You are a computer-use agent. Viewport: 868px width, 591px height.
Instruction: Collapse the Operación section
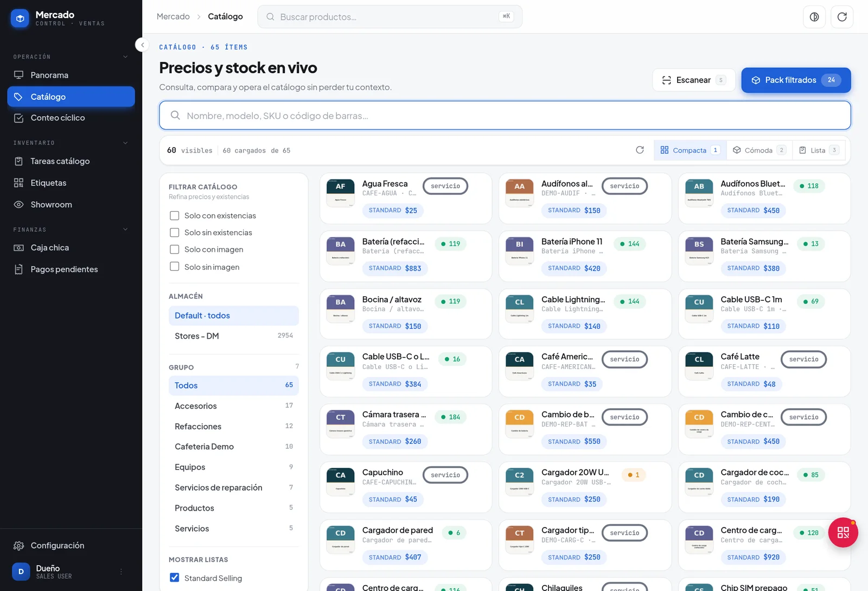(125, 57)
